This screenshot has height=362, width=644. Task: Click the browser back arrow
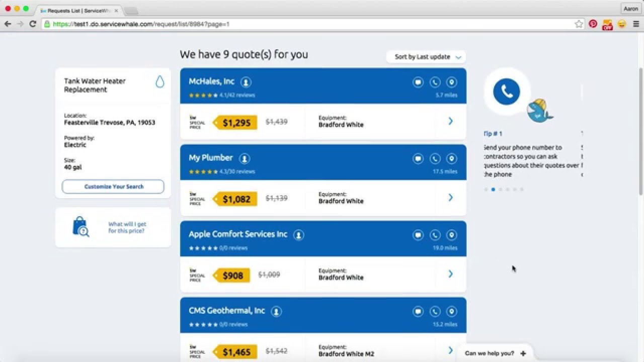(x=8, y=24)
